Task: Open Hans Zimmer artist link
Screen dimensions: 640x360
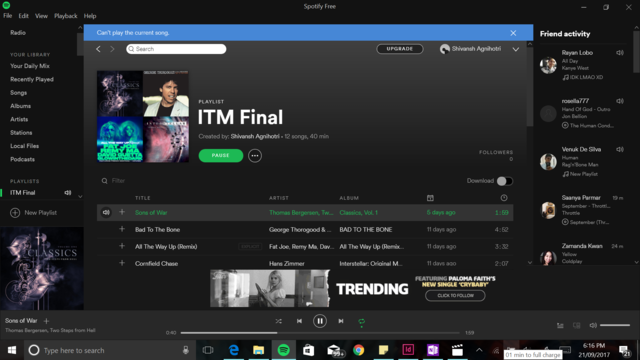Action: (287, 264)
